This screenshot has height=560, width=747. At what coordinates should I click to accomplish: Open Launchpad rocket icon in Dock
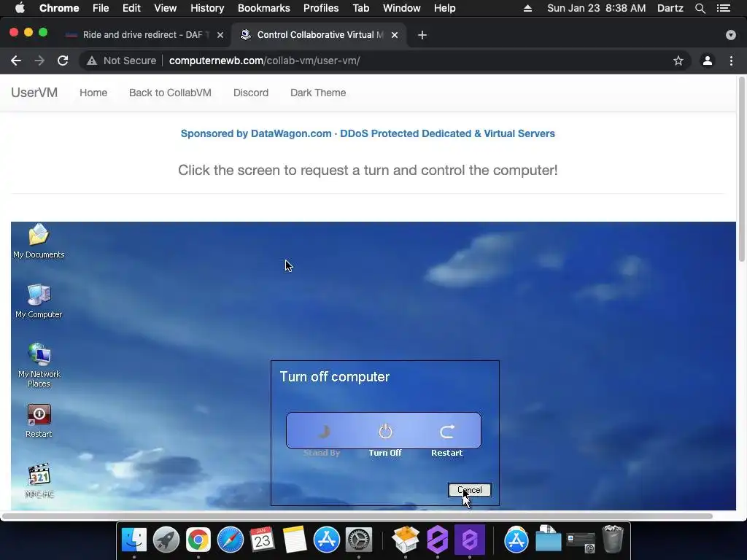[166, 540]
